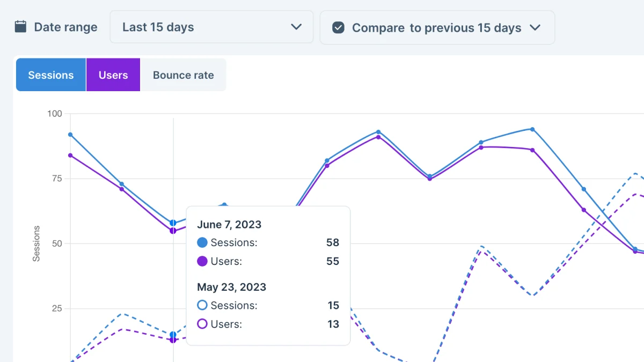Click the filled blue Sessions dot in tooltip
Viewport: 644px width, 362px height.
click(x=202, y=242)
